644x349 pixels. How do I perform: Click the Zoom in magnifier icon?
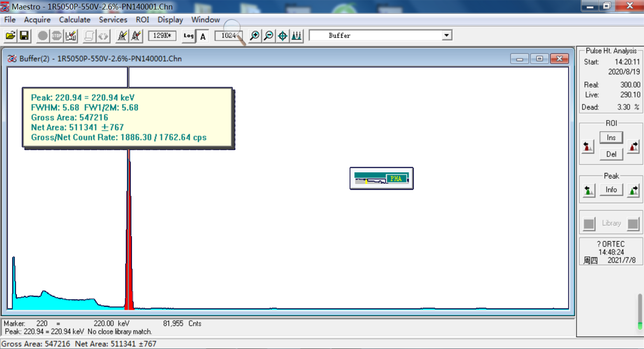[255, 36]
